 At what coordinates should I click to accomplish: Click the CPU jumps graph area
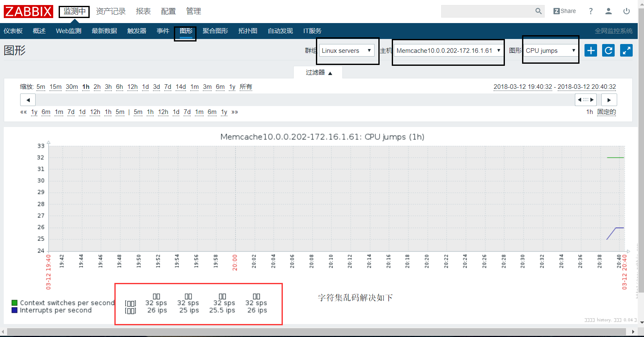point(336,198)
